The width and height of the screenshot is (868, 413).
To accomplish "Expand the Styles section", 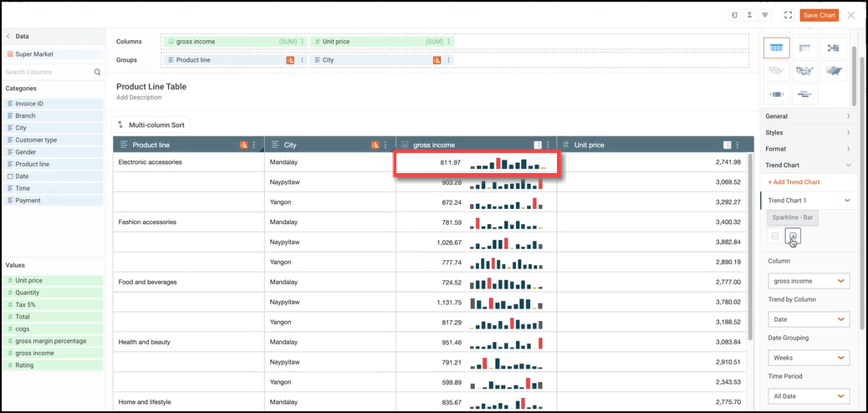I will coord(808,132).
